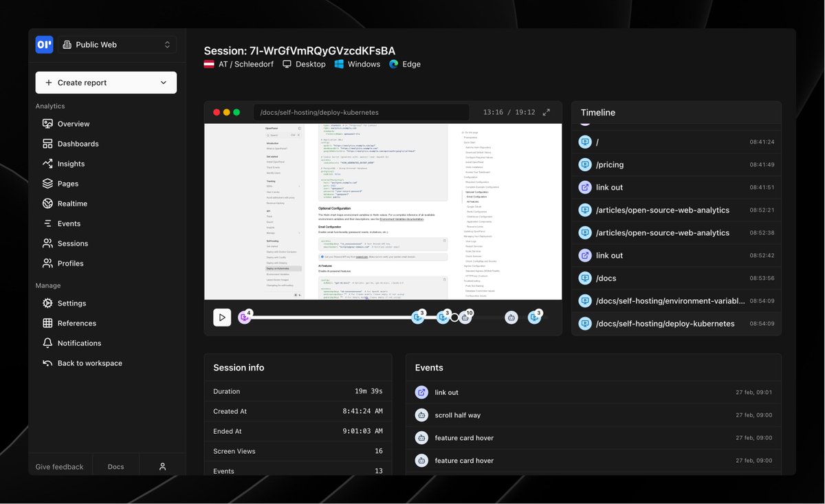
Task: Click the link out event icon in Events
Action: (421, 393)
